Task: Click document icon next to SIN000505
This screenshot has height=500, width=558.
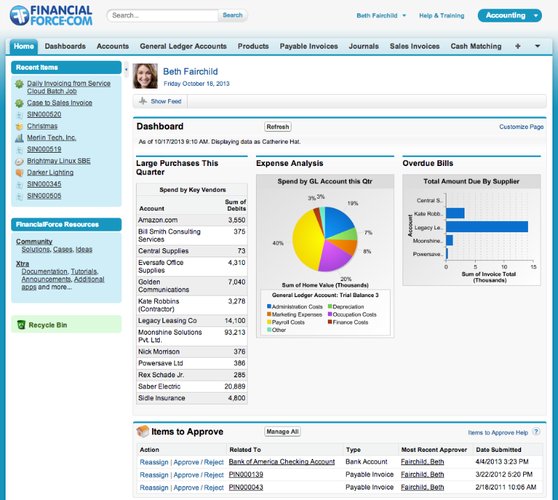Action: [19, 196]
